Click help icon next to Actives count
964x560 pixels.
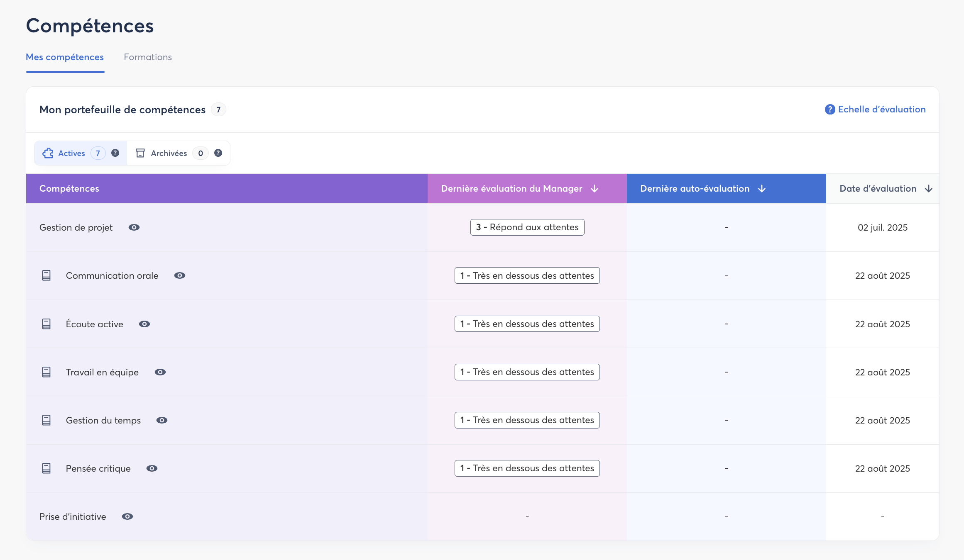pos(115,153)
